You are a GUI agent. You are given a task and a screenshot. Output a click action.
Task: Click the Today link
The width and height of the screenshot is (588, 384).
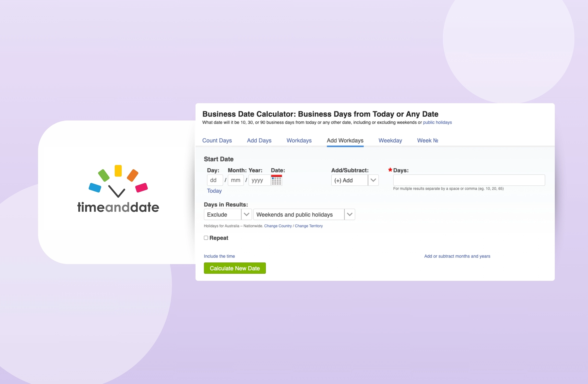(x=214, y=191)
